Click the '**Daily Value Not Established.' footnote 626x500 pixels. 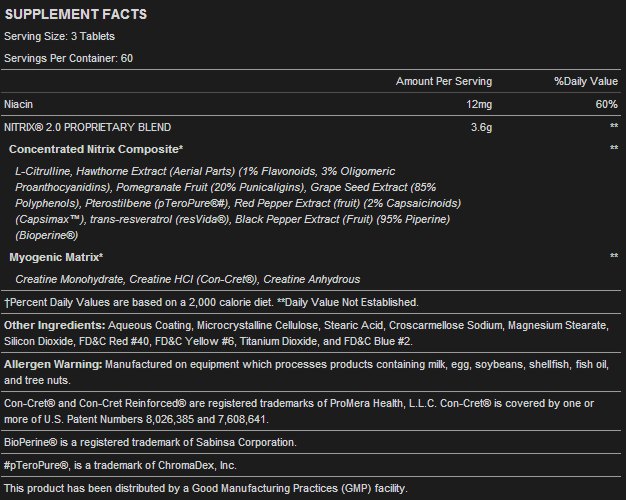348,302
